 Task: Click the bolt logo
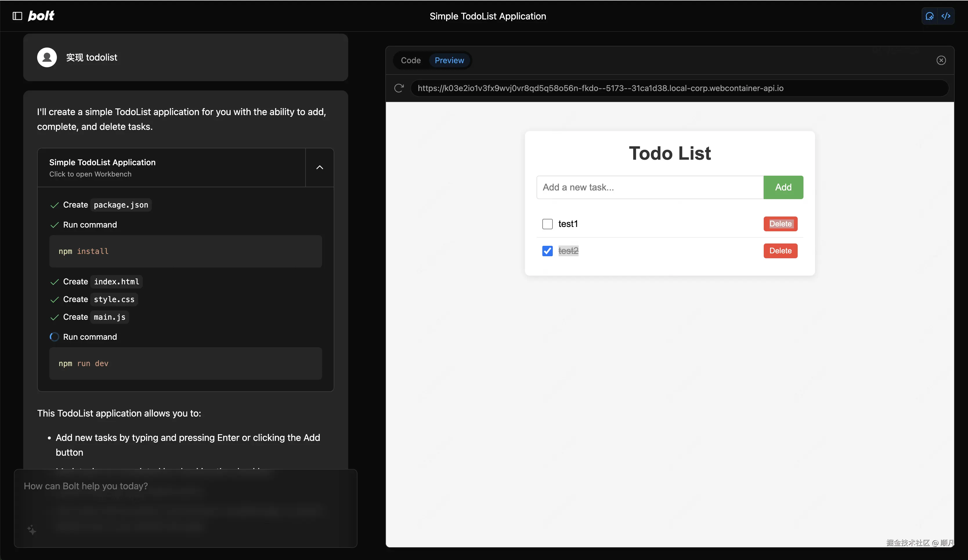(x=41, y=16)
